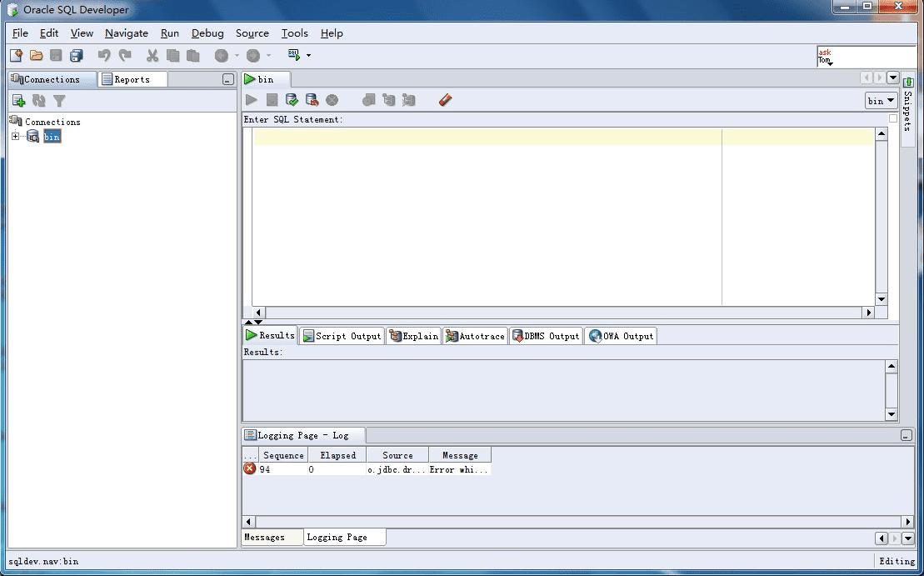The image size is (924, 576).
Task: Open the tab list dropdown in the log panel
Action: 907,538
